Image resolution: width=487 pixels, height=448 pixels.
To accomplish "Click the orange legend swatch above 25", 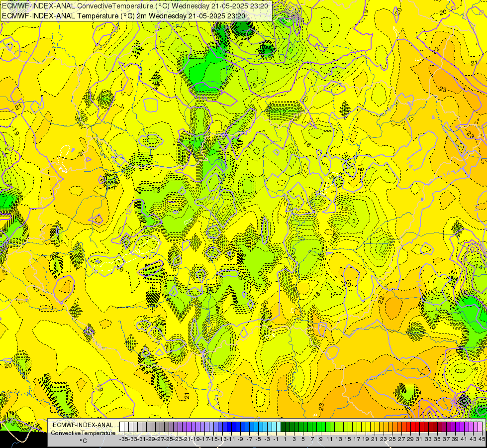I will pos(390,427).
